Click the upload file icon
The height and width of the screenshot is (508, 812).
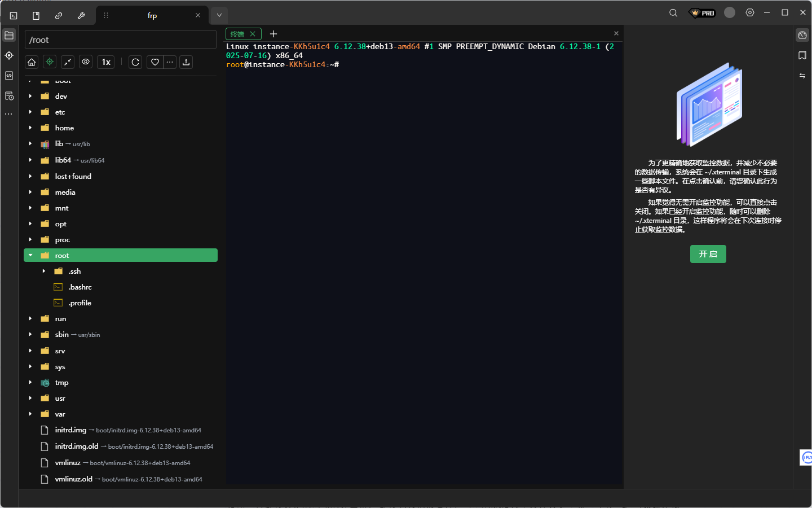coord(186,62)
